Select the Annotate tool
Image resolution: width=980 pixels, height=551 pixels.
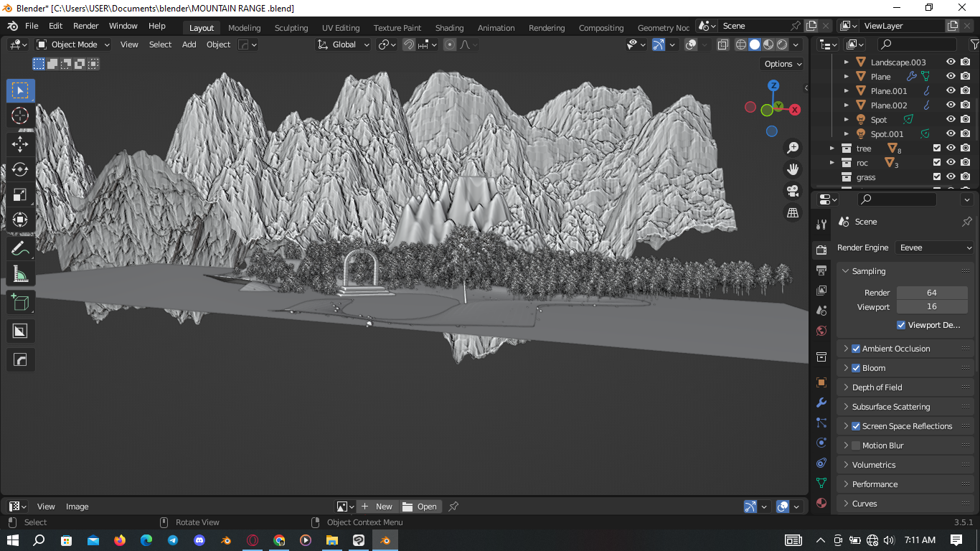20,249
